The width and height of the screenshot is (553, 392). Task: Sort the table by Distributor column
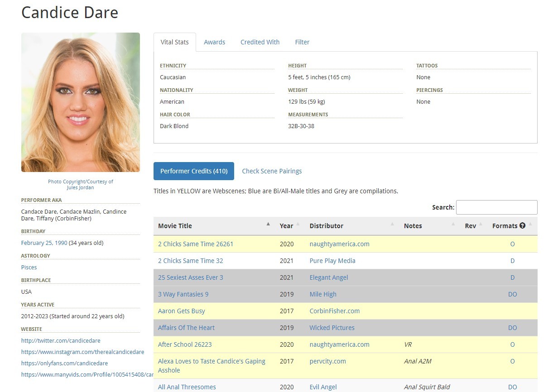click(352, 226)
